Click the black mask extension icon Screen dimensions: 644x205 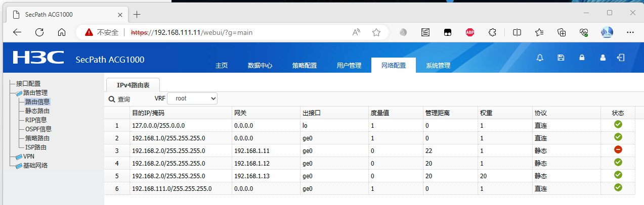coord(448,32)
